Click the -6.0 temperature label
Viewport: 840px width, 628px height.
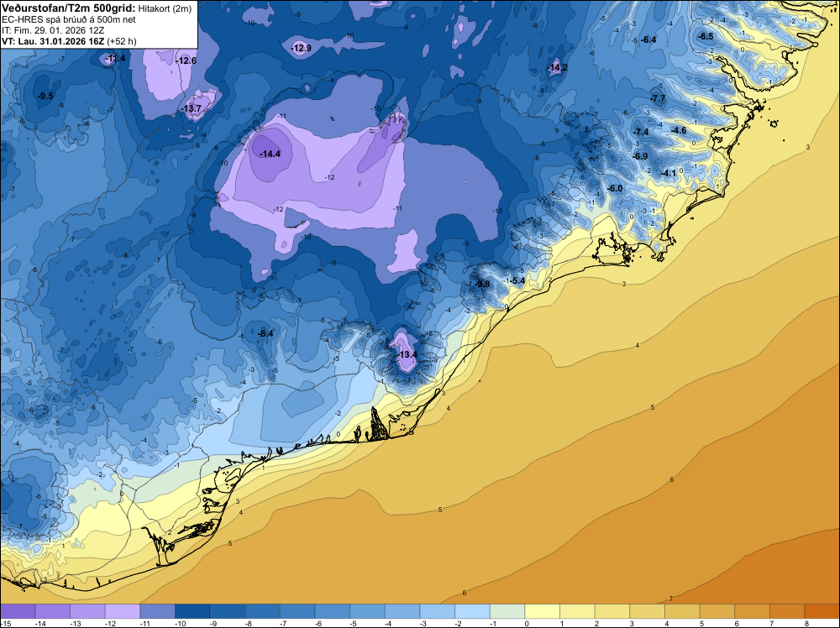(x=615, y=188)
